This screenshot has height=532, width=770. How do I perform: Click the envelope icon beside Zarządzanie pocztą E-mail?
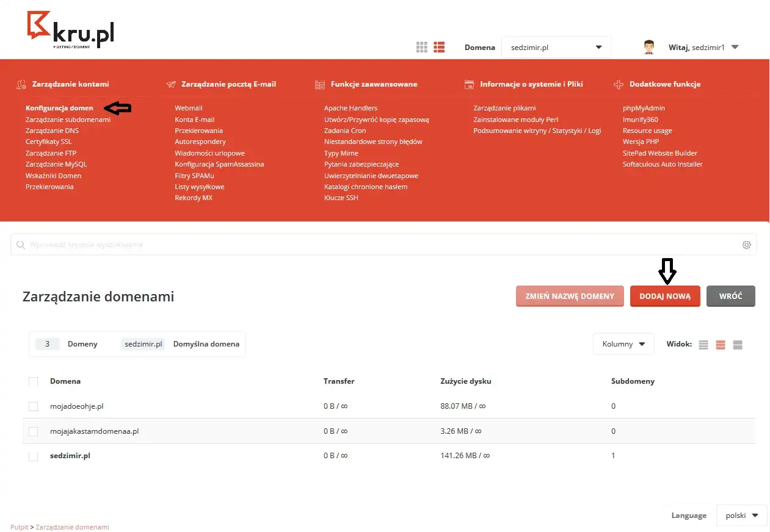[170, 84]
